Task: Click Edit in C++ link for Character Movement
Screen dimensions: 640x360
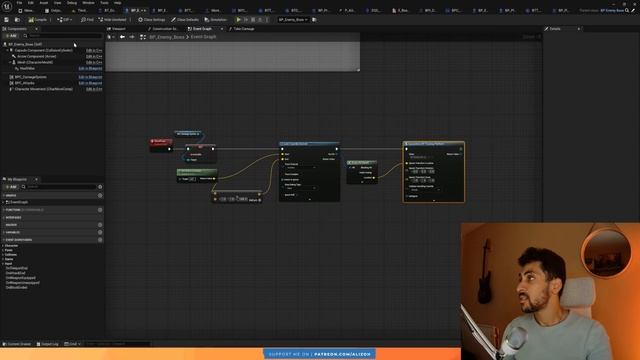Action: pyautogui.click(x=94, y=89)
